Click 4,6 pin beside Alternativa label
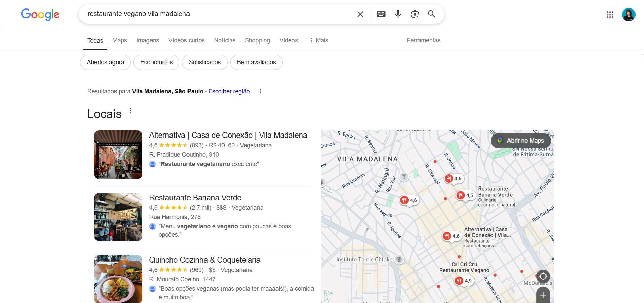644x303 pixels. 452,236
